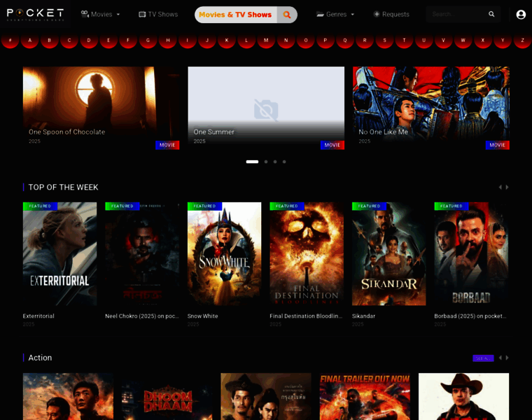This screenshot has height=420, width=532.
Task: Open the Requests page
Action: point(391,14)
